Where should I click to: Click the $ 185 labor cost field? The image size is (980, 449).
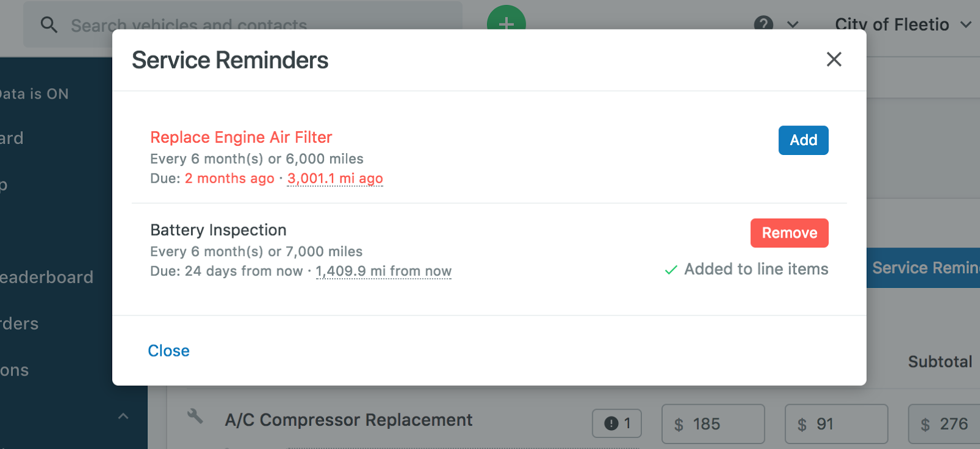click(x=713, y=424)
